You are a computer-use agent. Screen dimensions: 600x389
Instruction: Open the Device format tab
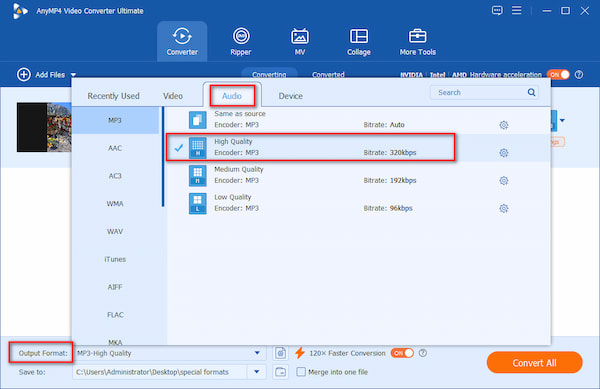click(290, 96)
